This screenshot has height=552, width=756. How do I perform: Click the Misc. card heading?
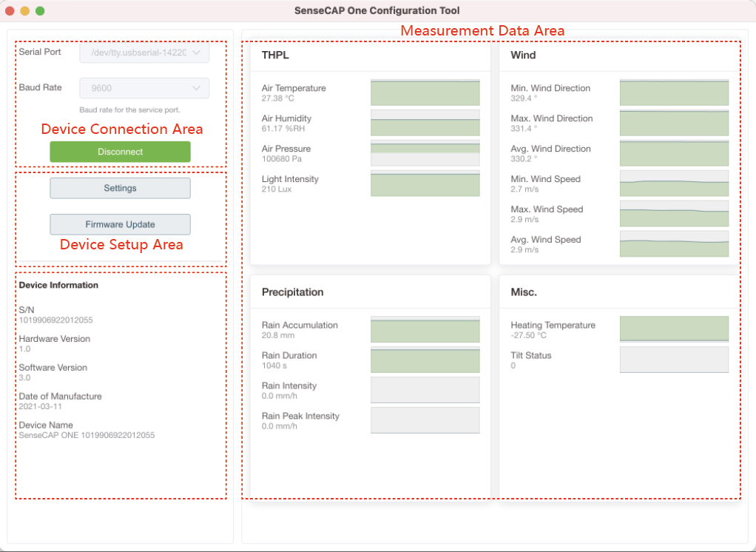[524, 292]
